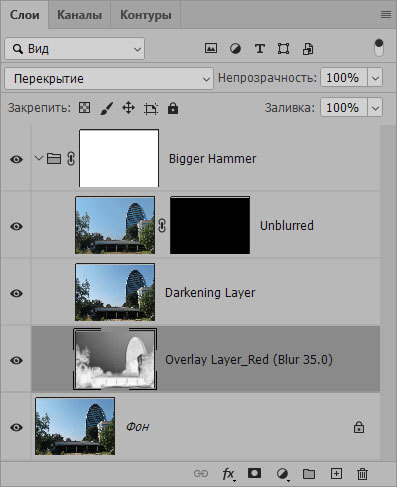Click the Заливка 100% value field
Viewport: 397px width, 487px height.
344,108
